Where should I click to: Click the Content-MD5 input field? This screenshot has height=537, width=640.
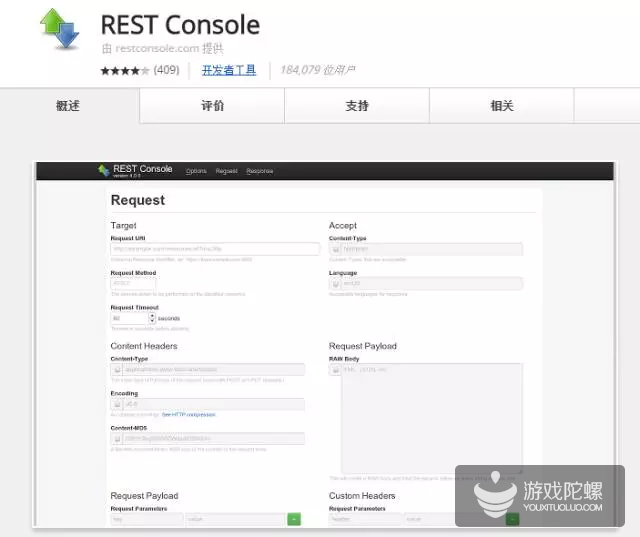click(214, 439)
